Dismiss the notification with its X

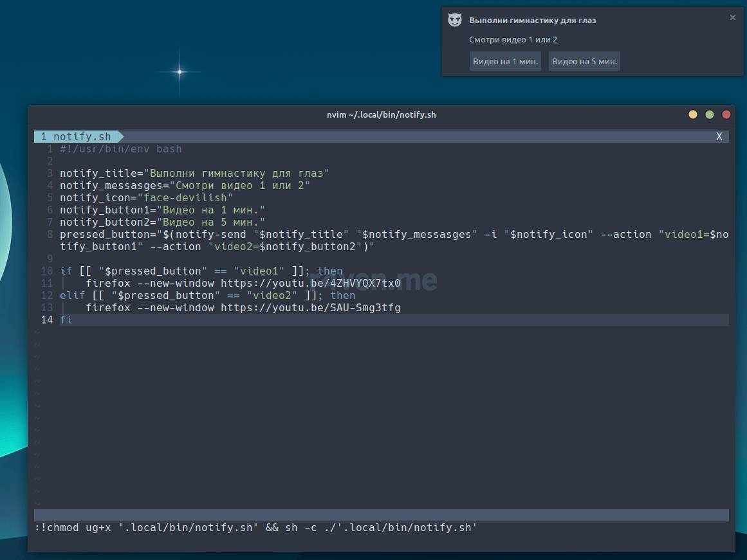[x=732, y=18]
